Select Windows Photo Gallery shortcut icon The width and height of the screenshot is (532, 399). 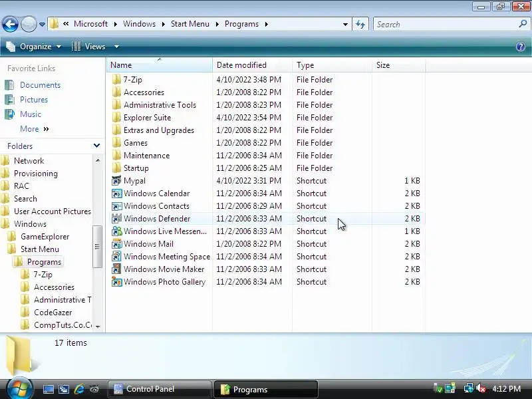click(x=116, y=281)
